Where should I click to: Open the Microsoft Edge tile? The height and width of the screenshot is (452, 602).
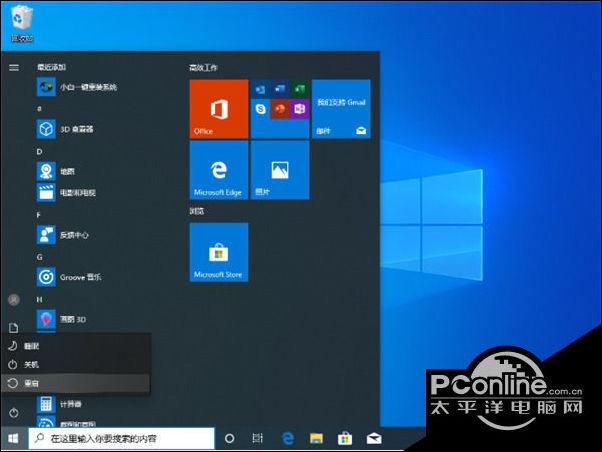click(x=219, y=170)
